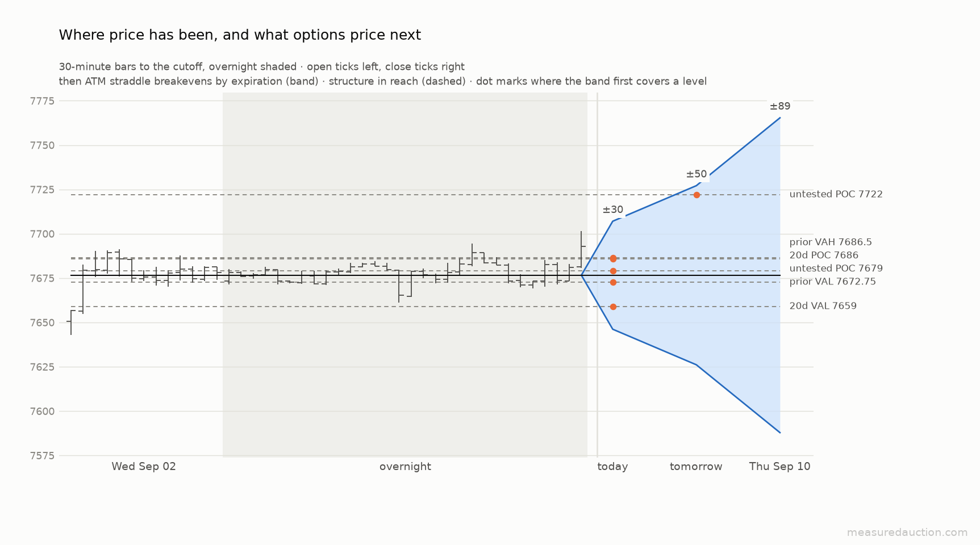Select the '20d VAL 7659' label
The image size is (980, 545).
click(x=823, y=306)
